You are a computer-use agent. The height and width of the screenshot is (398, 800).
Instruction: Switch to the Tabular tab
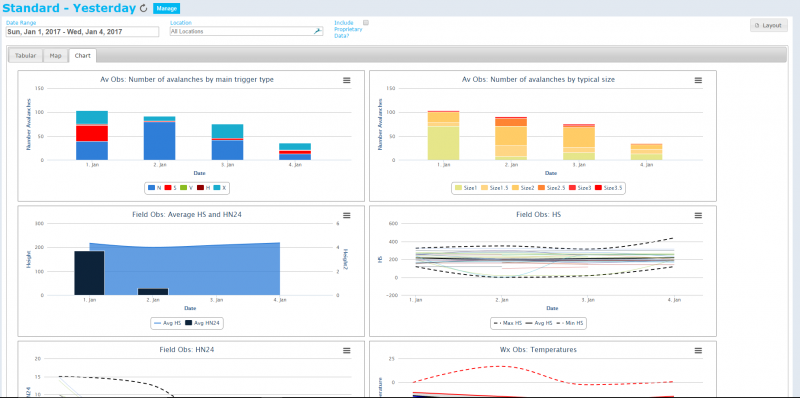26,56
